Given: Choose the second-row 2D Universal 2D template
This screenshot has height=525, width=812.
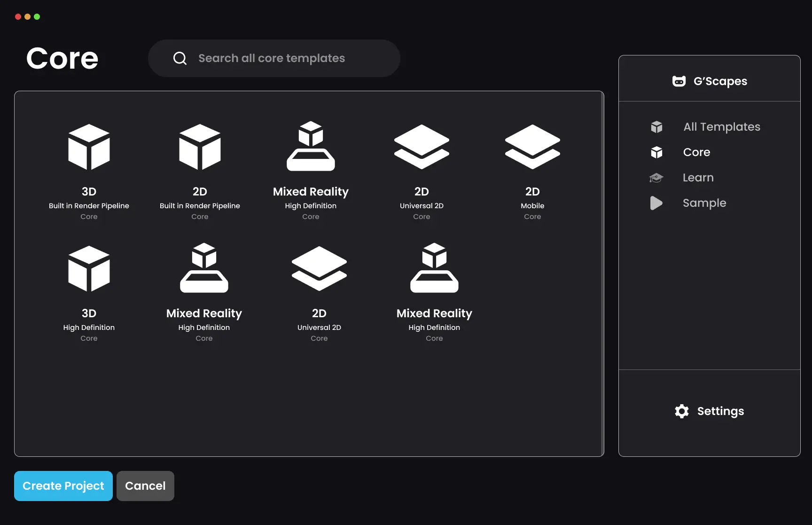Looking at the screenshot, I should [319, 292].
